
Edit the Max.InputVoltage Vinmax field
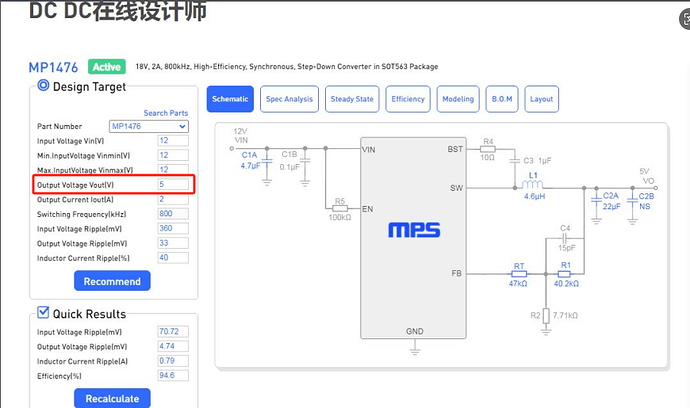(173, 169)
